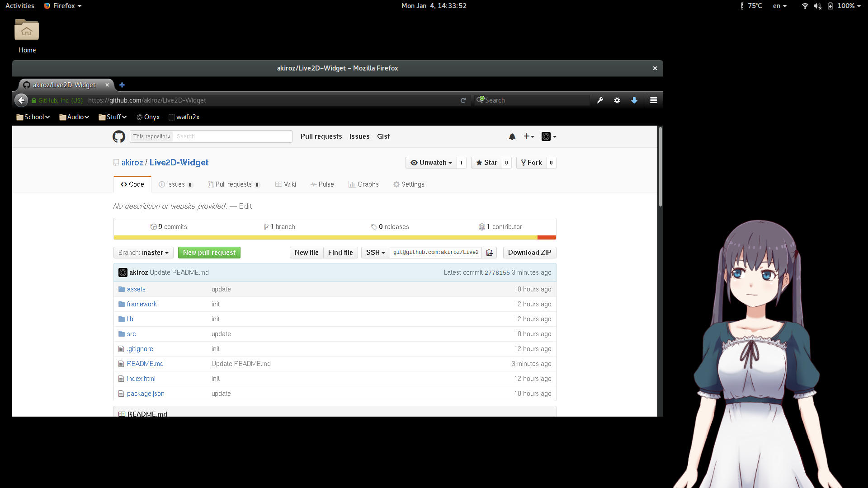Open the 1 branch link

[279, 227]
